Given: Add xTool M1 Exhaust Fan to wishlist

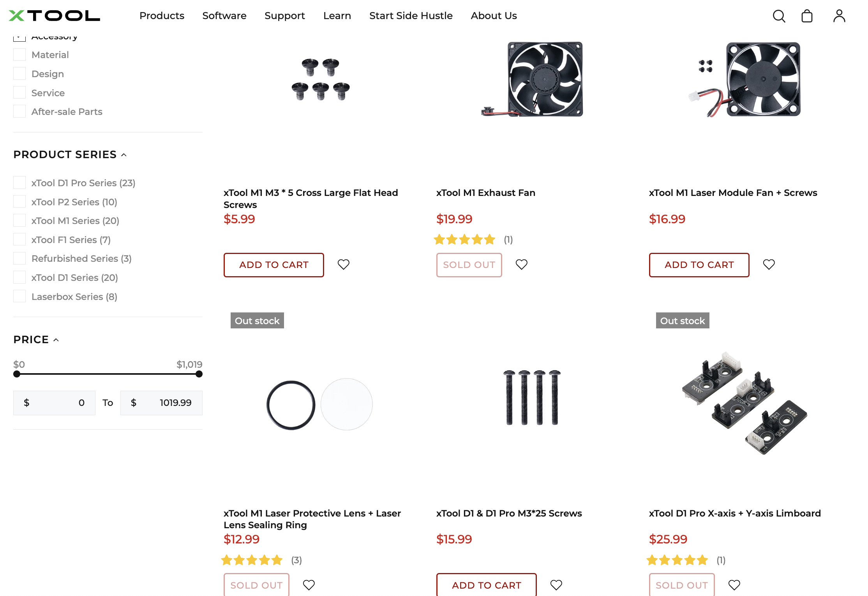Looking at the screenshot, I should click(x=522, y=264).
